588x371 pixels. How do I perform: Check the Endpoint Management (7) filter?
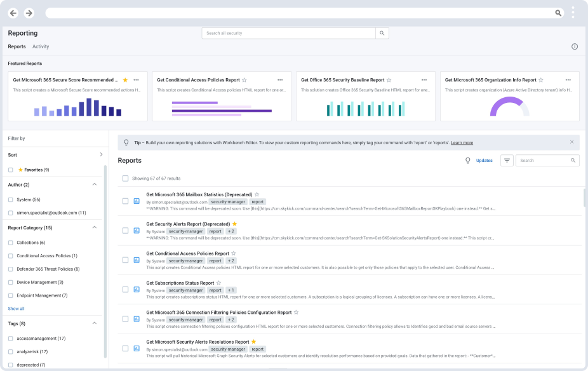pyautogui.click(x=11, y=295)
